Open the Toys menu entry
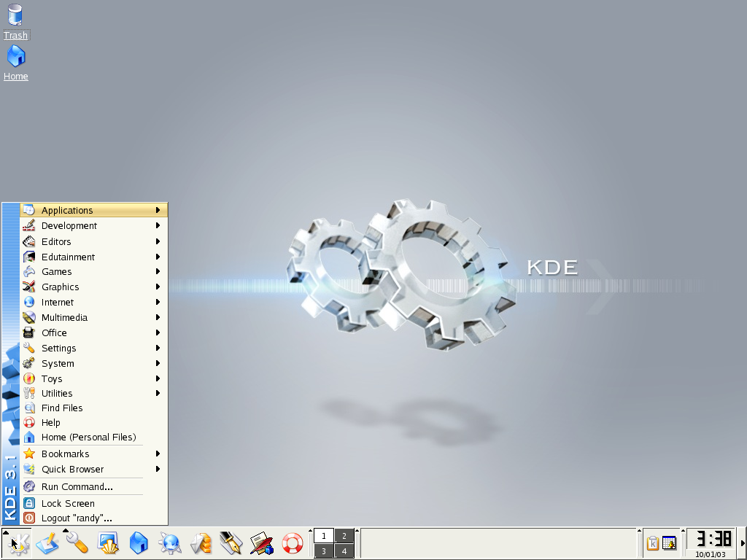The image size is (747, 560). point(94,378)
